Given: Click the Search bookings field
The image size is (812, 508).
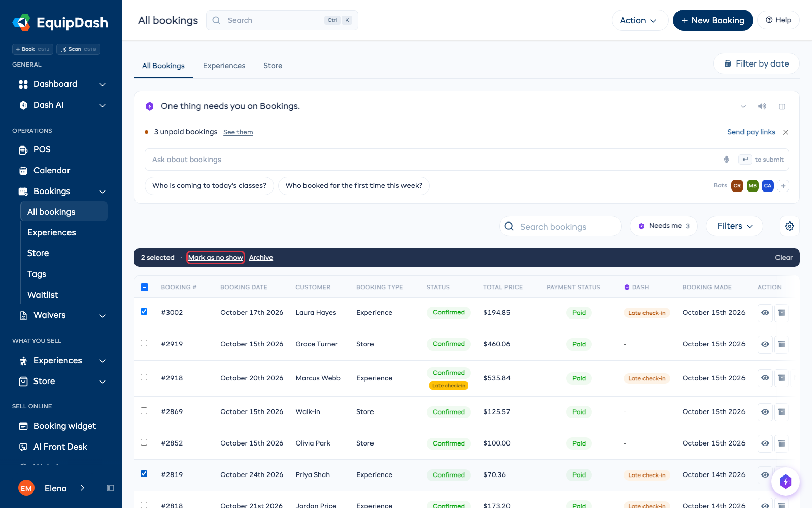Looking at the screenshot, I should coord(560,226).
